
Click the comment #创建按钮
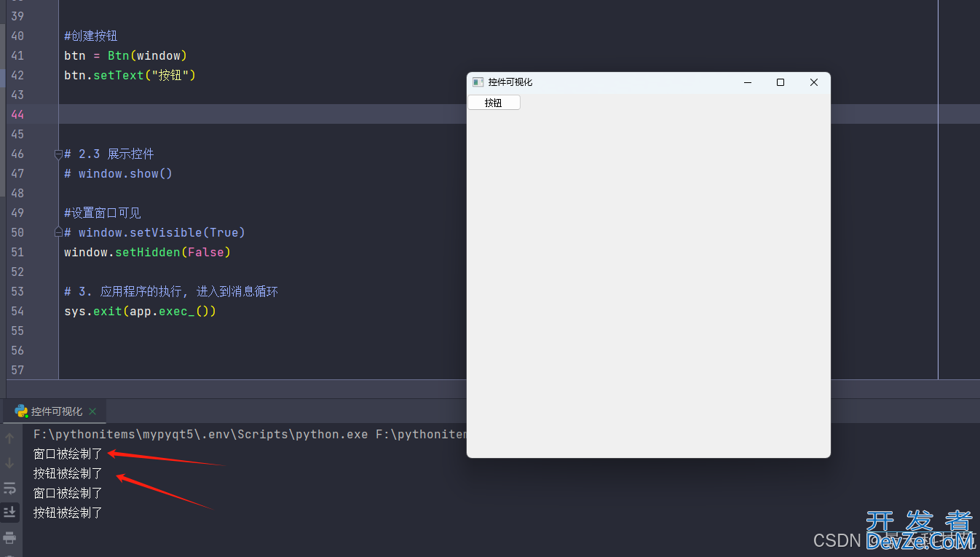tap(91, 36)
